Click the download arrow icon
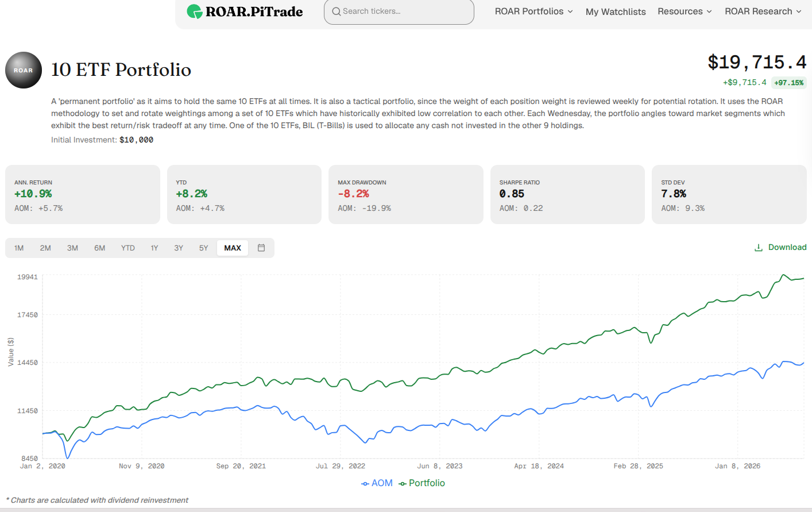812x512 pixels. point(759,248)
